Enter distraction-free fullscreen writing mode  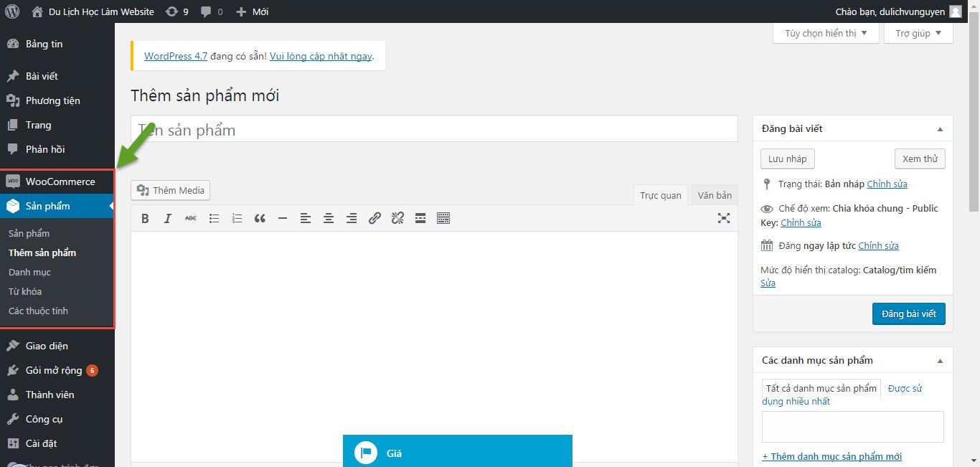point(724,218)
